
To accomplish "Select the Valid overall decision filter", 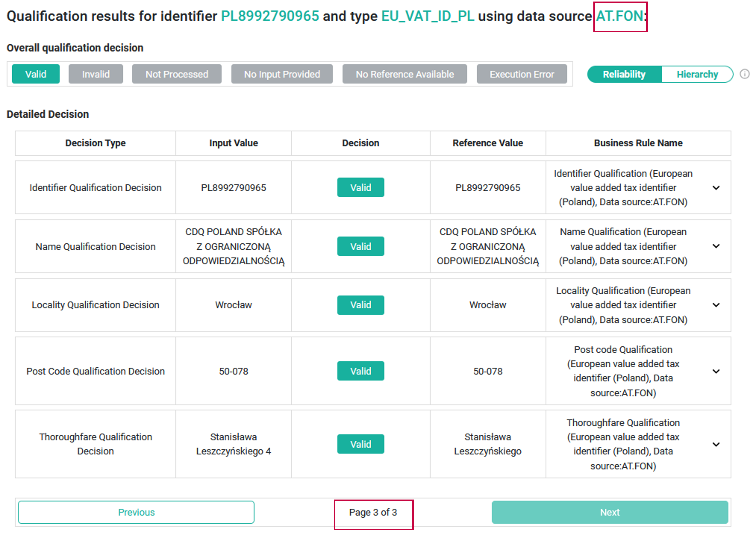I will pyautogui.click(x=36, y=74).
